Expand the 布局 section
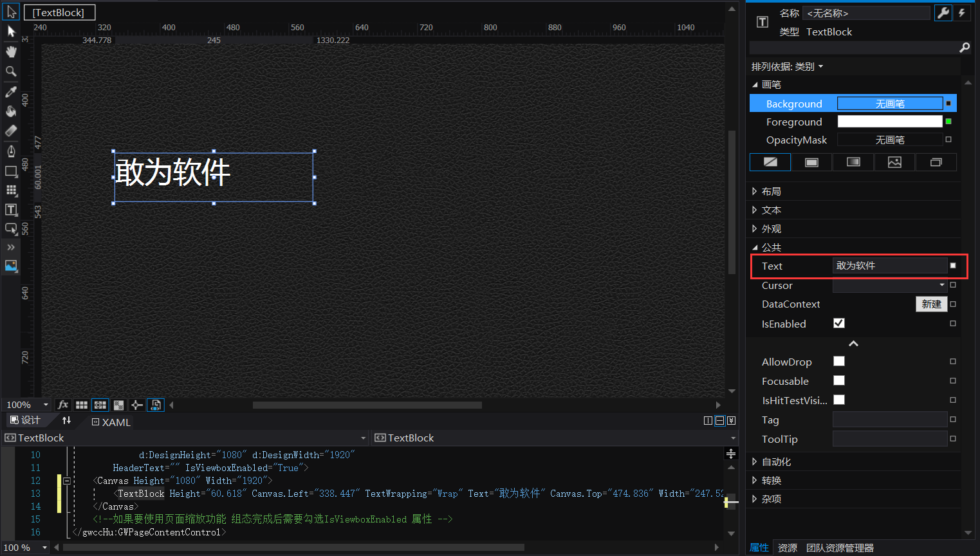The width and height of the screenshot is (980, 556). pyautogui.click(x=771, y=191)
